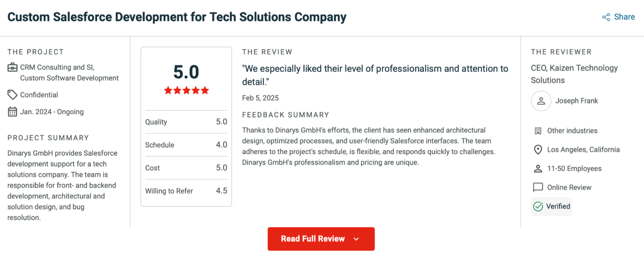Viewport: 644px width, 259px height.
Task: Click the review title heading
Action: point(177,17)
